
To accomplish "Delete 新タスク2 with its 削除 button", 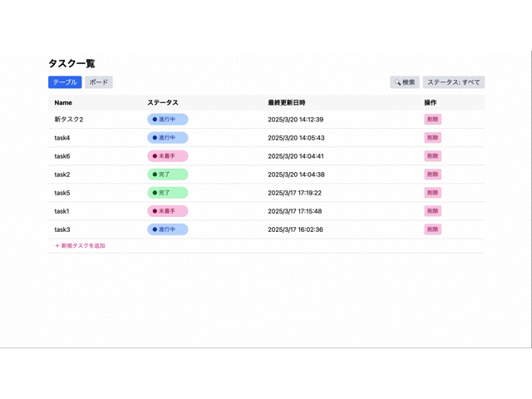I will [x=432, y=120].
